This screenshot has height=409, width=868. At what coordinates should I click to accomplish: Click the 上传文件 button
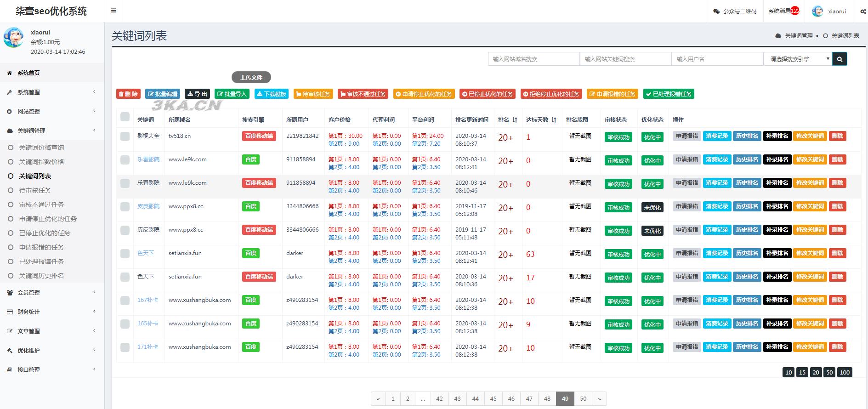[251, 78]
